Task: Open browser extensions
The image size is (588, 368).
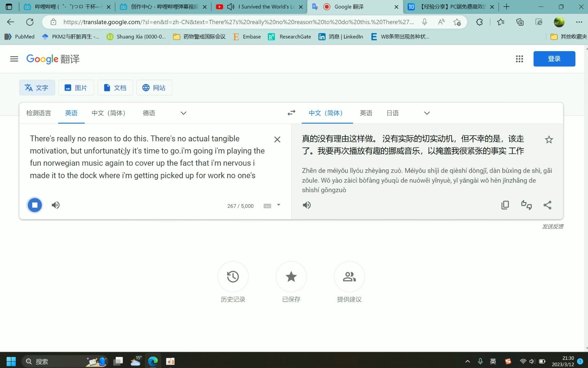Action: coord(479,22)
